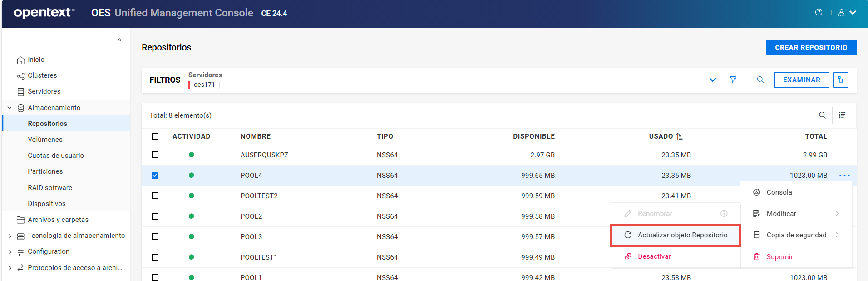Check the AUSERQUSKPZ row checkbox
This screenshot has width=868, height=281.
155,155
